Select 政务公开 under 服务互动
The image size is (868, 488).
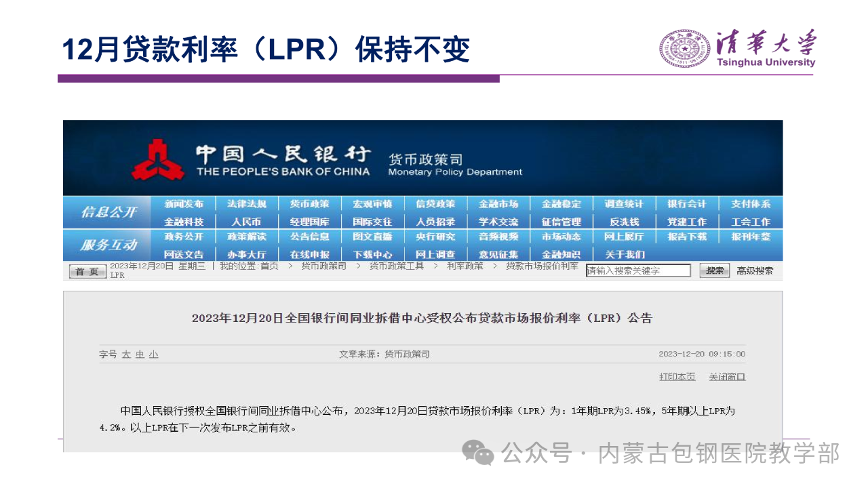point(184,237)
